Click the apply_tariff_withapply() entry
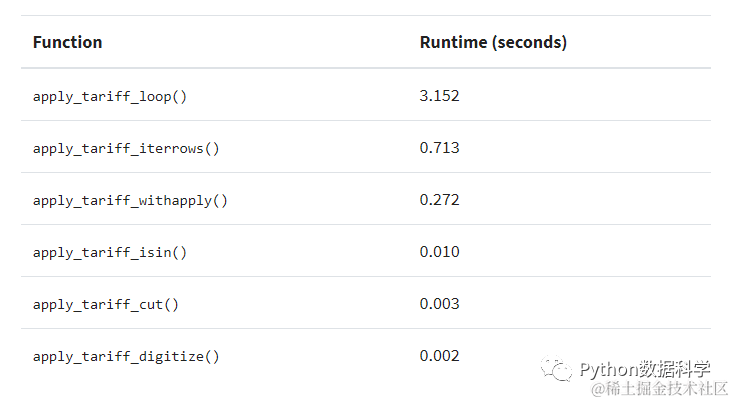The height and width of the screenshot is (403, 734). [130, 201]
